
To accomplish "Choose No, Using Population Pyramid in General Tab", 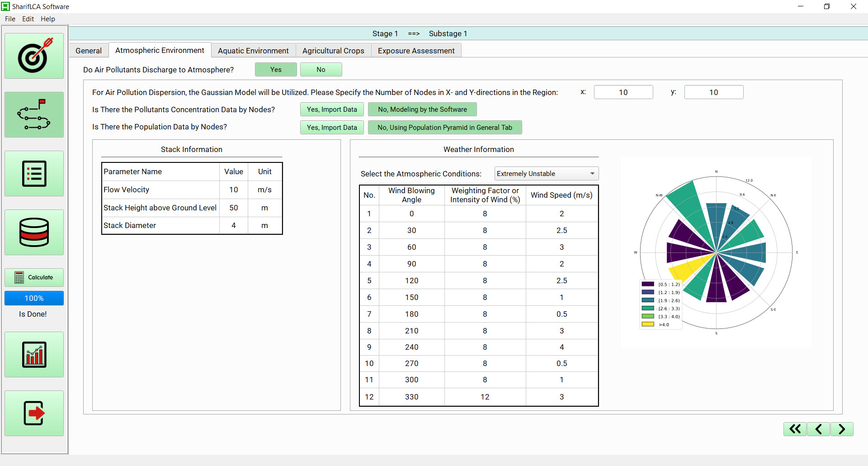I will [x=445, y=128].
